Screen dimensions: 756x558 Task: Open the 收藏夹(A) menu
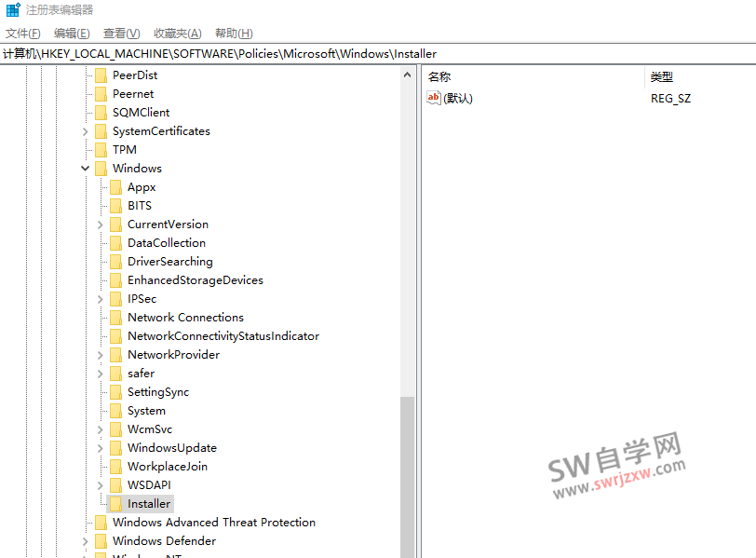pyautogui.click(x=177, y=34)
